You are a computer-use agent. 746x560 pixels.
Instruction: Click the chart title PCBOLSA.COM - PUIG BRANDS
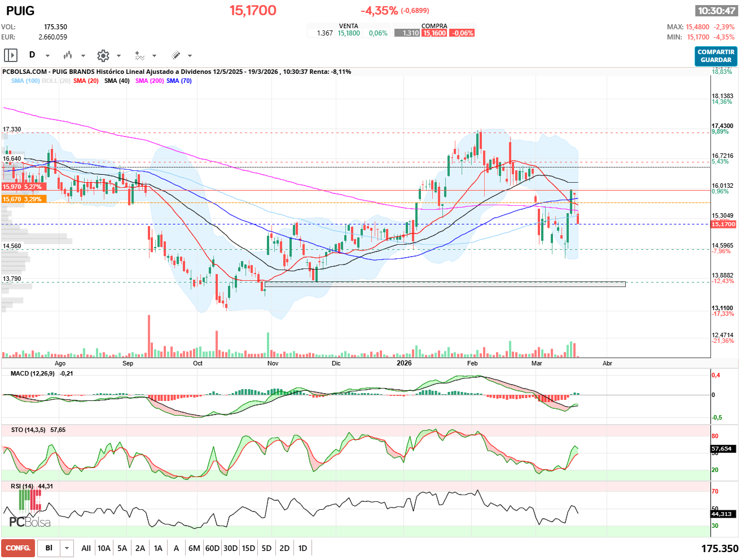pyautogui.click(x=49, y=72)
